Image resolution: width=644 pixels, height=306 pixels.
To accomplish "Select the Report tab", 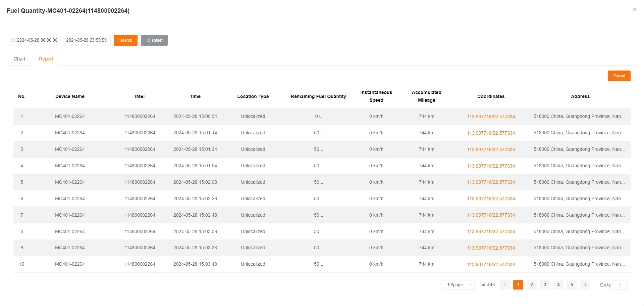I will pos(46,58).
